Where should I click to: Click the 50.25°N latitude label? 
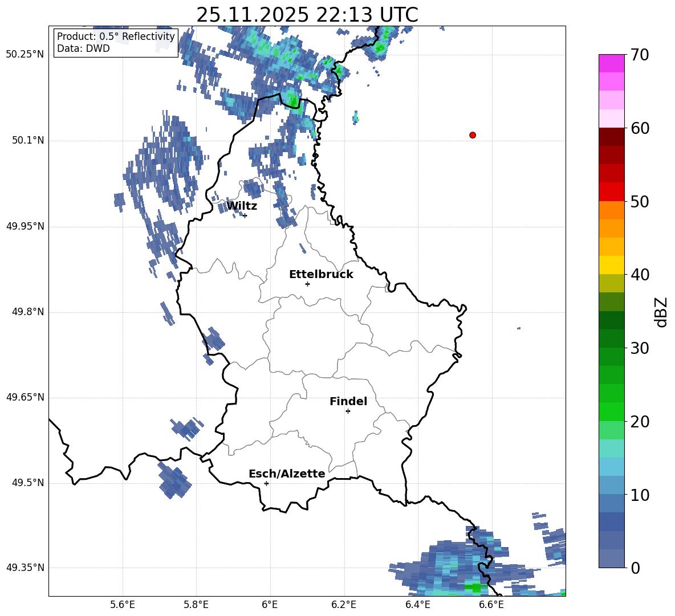[25, 55]
